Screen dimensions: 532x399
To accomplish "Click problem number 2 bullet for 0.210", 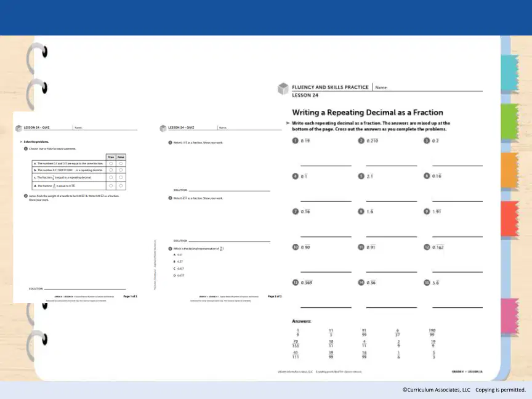I will pos(361,141).
